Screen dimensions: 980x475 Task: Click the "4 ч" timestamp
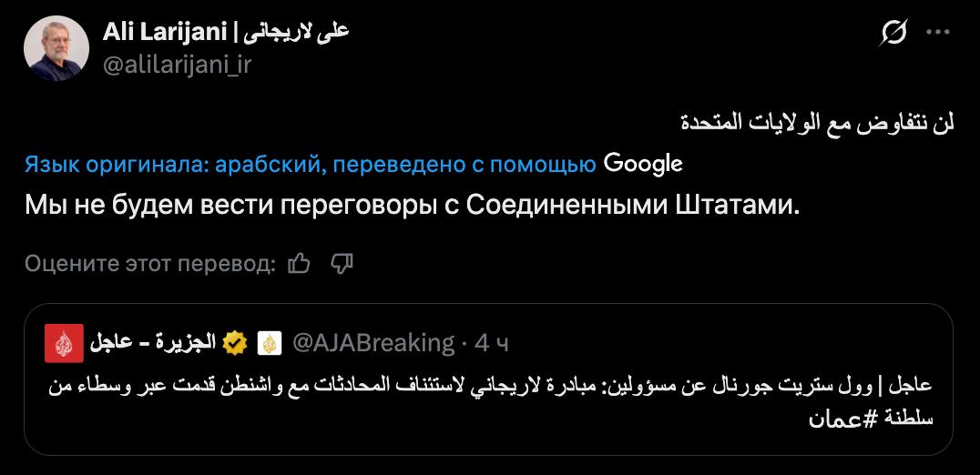click(492, 343)
